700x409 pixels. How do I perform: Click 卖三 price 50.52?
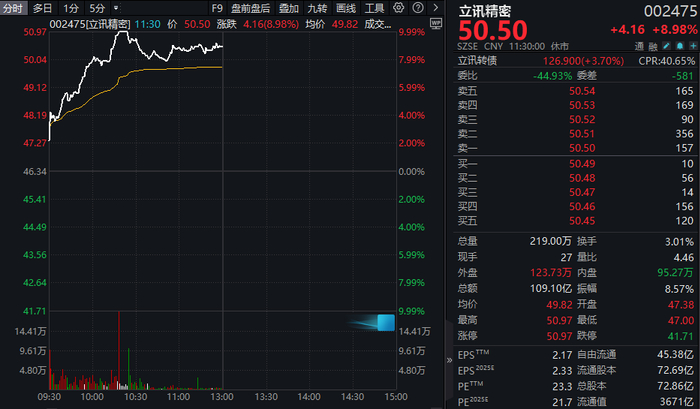pyautogui.click(x=582, y=120)
